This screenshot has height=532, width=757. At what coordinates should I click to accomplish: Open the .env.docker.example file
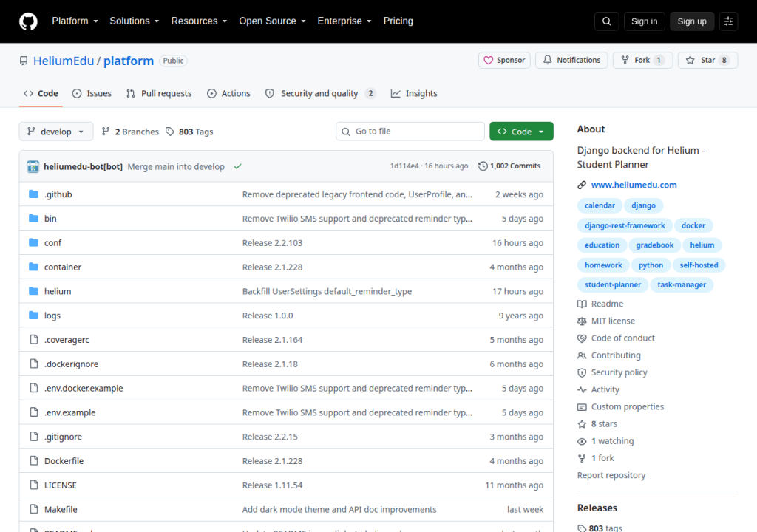[x=84, y=388]
